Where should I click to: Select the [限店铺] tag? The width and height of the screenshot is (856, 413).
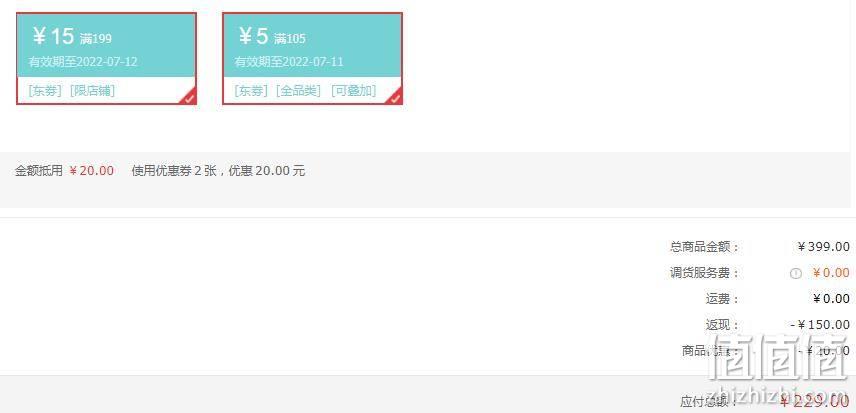tap(93, 91)
